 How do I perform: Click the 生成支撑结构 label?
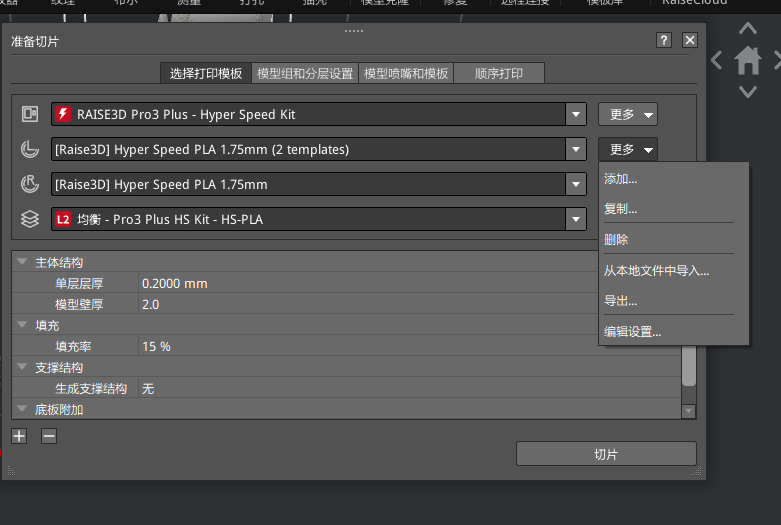click(91, 389)
